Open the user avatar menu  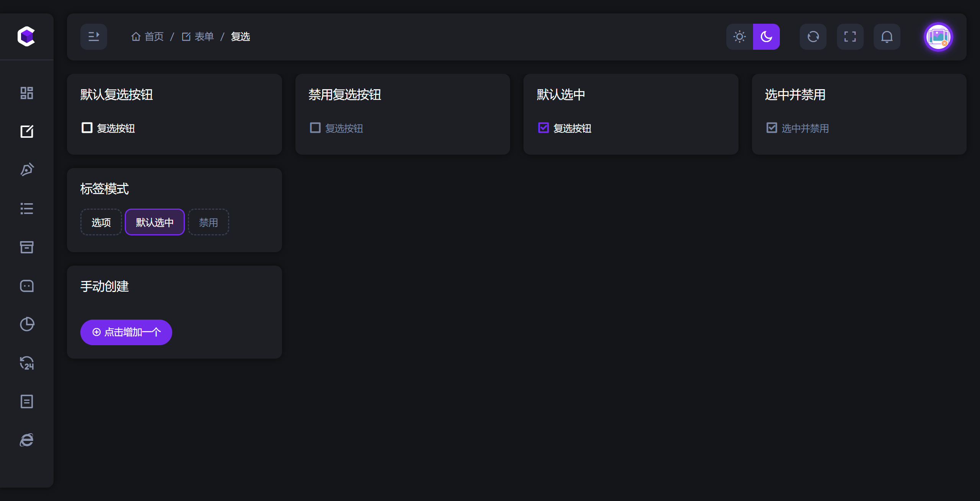click(x=938, y=37)
